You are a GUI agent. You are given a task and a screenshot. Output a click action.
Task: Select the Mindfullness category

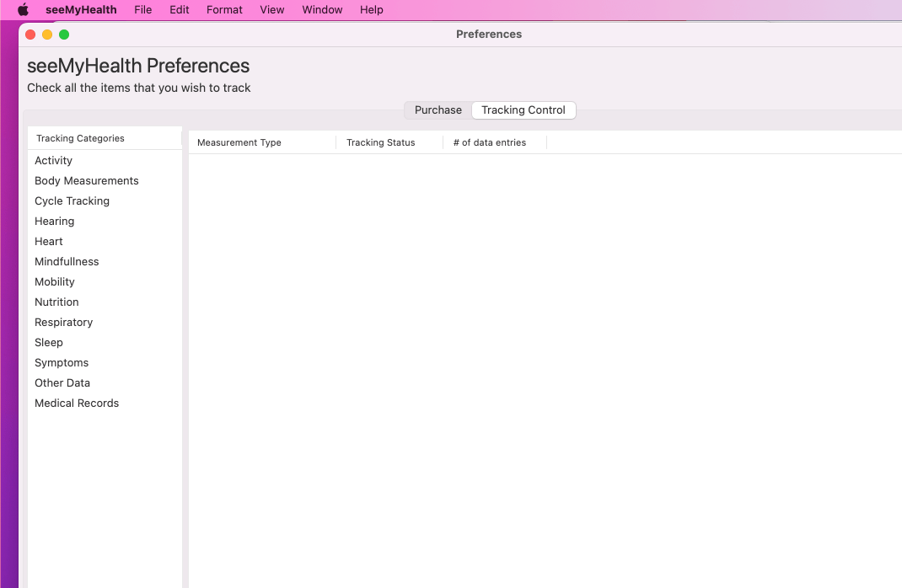[x=105, y=261]
